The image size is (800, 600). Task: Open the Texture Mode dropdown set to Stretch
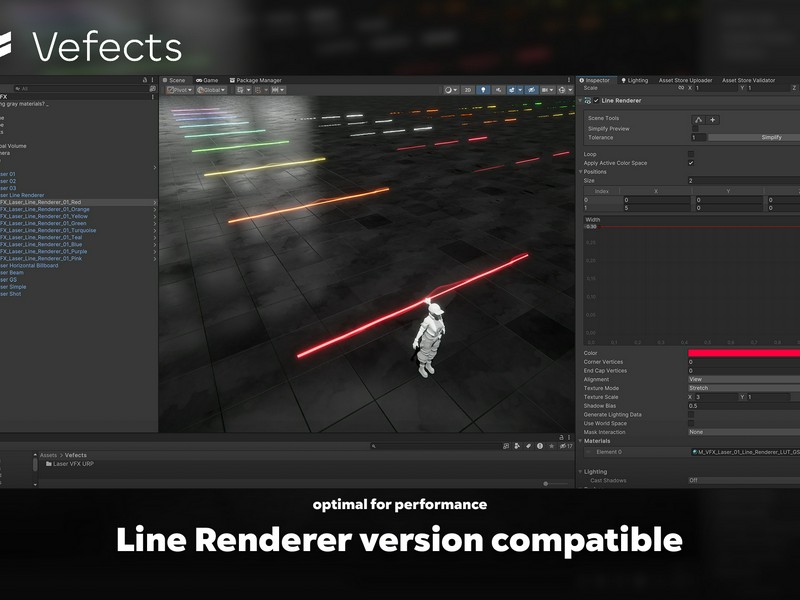coord(744,388)
